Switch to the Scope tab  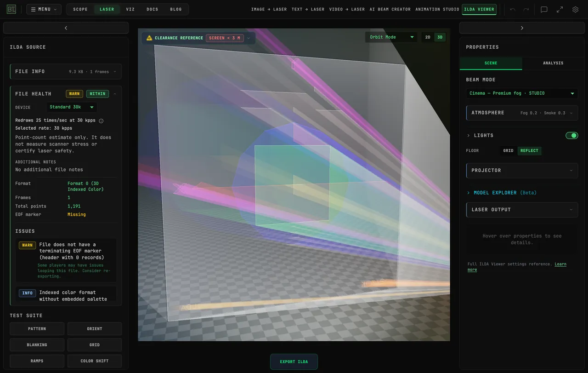tap(80, 9)
